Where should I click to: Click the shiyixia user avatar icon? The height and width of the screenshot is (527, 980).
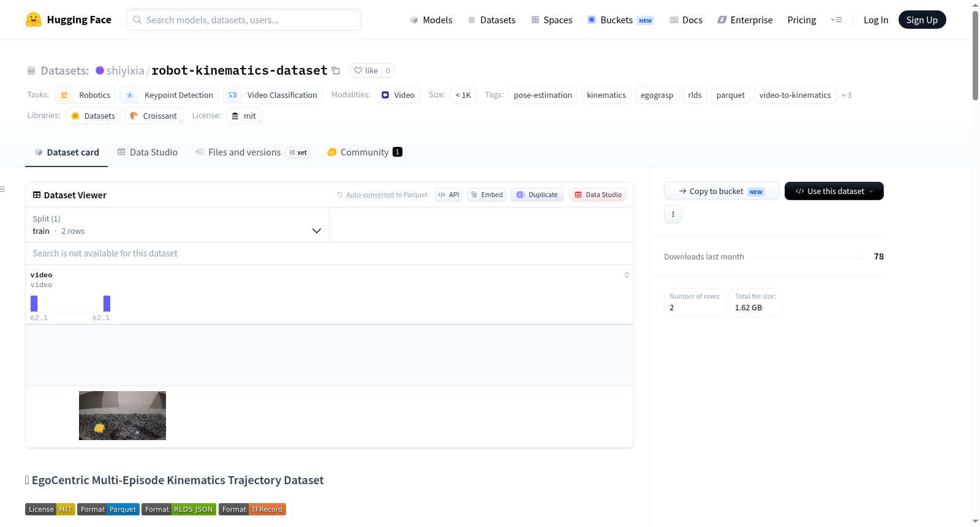100,70
